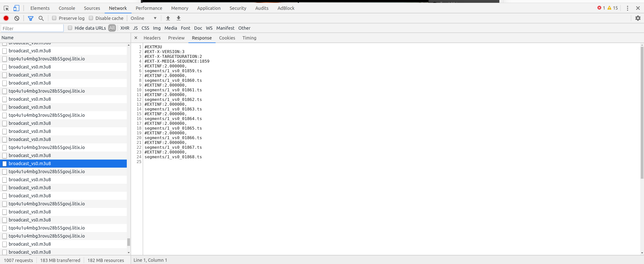644x264 pixels.
Task: Show only WS requests
Action: 209,28
